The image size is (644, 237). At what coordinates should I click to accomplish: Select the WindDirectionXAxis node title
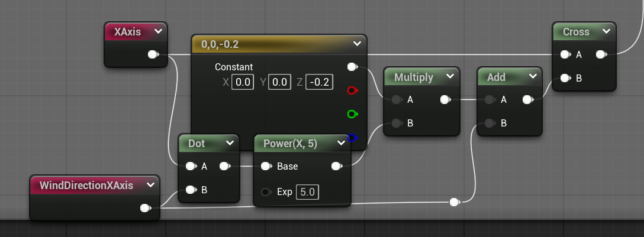pos(86,185)
